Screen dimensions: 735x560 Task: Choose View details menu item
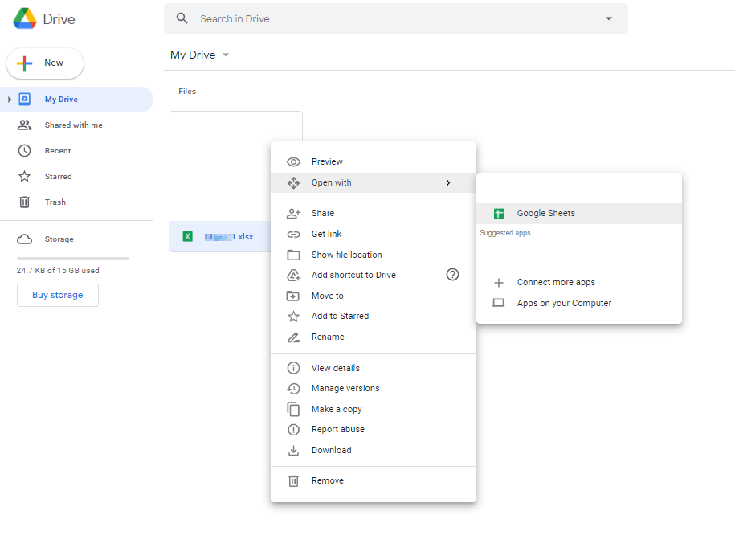pyautogui.click(x=374, y=368)
